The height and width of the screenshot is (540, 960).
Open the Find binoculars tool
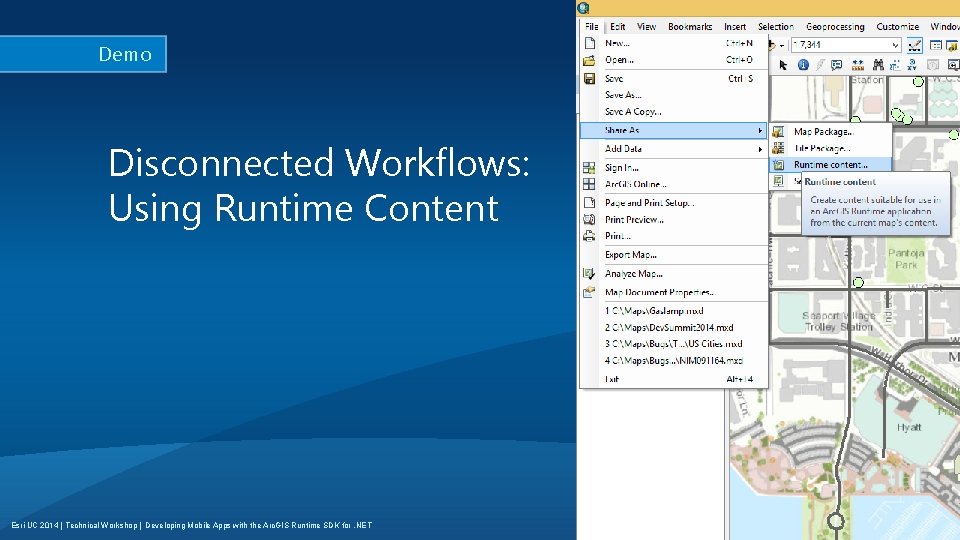(878, 65)
